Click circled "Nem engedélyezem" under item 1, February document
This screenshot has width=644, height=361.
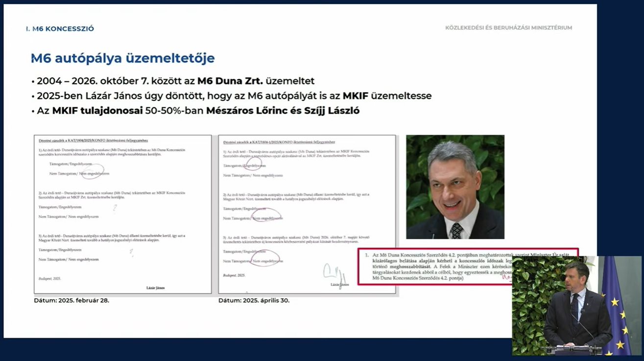click(x=94, y=173)
